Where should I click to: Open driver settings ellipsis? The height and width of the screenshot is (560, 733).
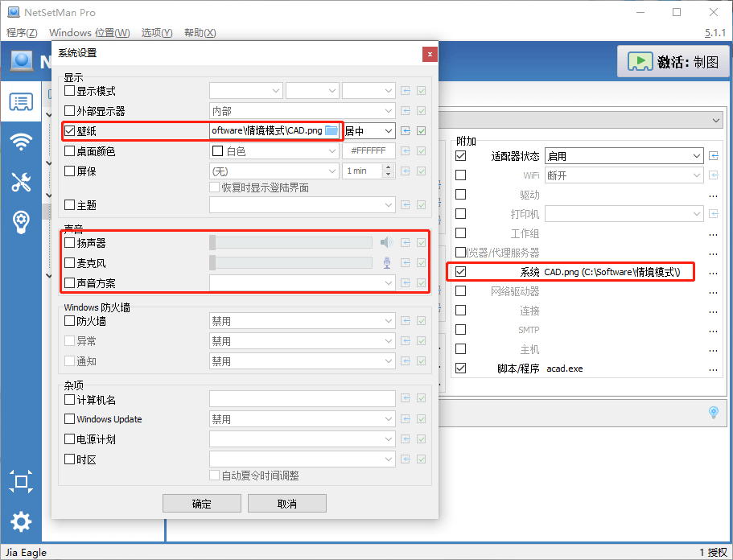tap(713, 196)
